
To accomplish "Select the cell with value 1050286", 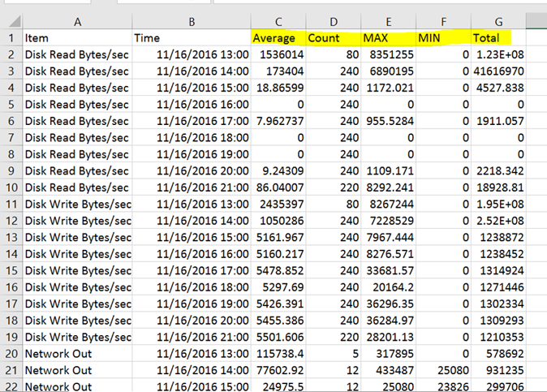I will click(x=278, y=221).
